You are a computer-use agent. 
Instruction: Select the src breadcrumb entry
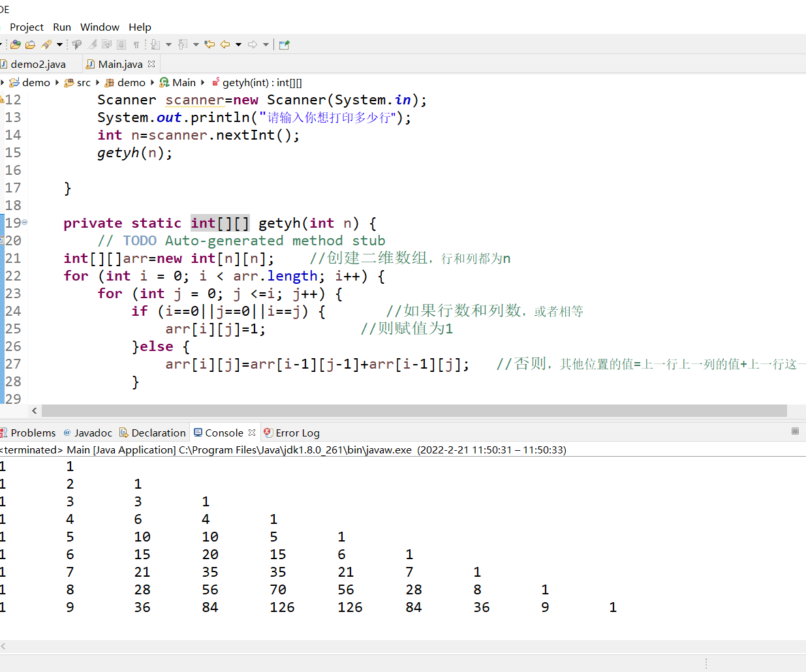coord(84,82)
